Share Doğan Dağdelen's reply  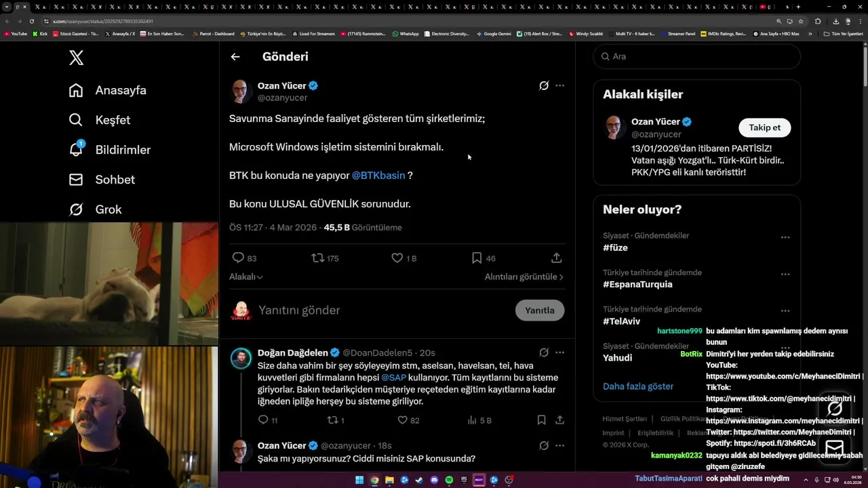[559, 420]
